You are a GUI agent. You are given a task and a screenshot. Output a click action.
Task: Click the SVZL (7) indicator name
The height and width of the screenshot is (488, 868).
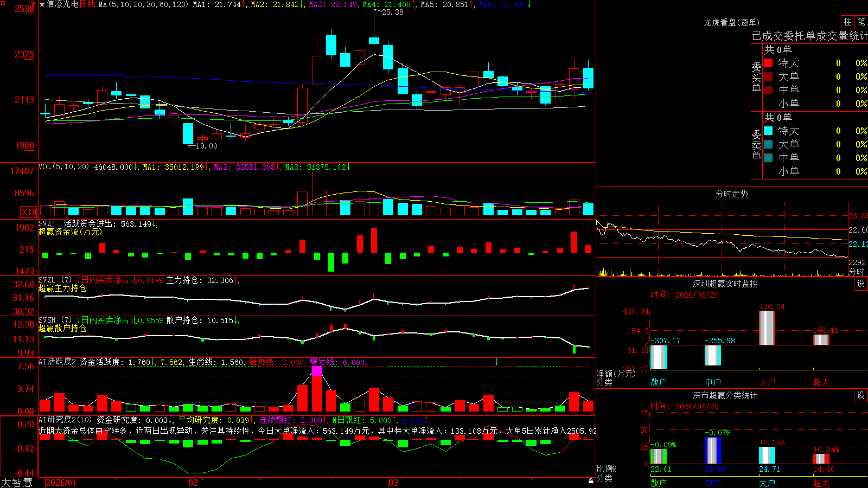[x=55, y=280]
